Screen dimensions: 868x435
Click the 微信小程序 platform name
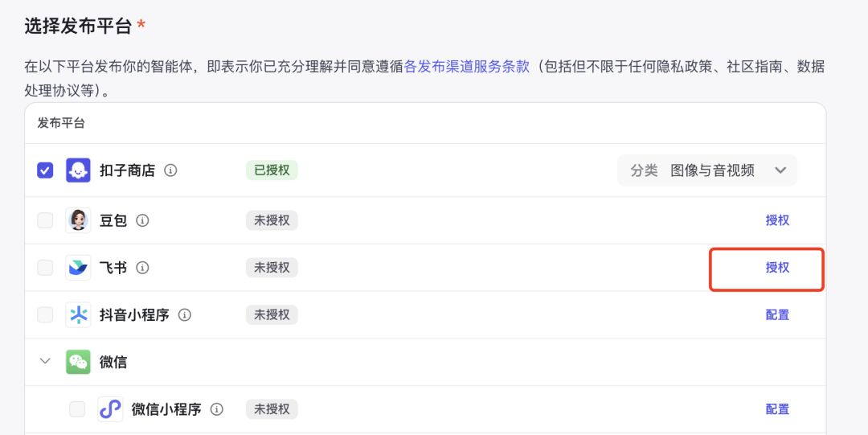(x=166, y=409)
